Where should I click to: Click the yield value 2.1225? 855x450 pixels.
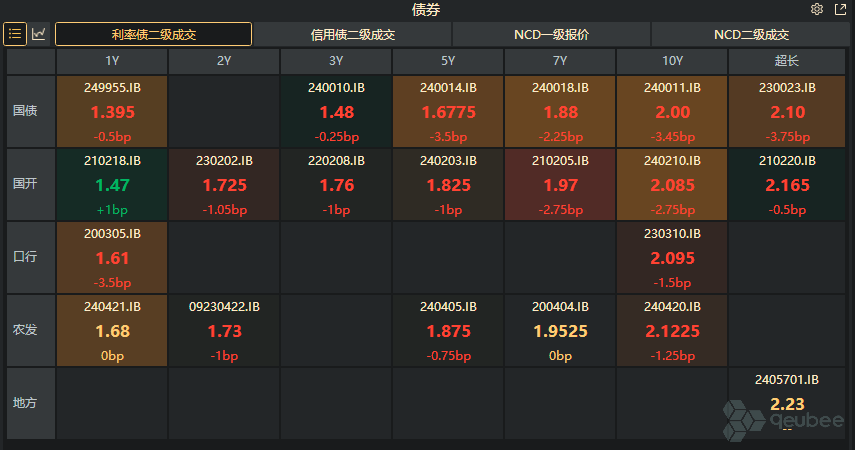pos(672,332)
